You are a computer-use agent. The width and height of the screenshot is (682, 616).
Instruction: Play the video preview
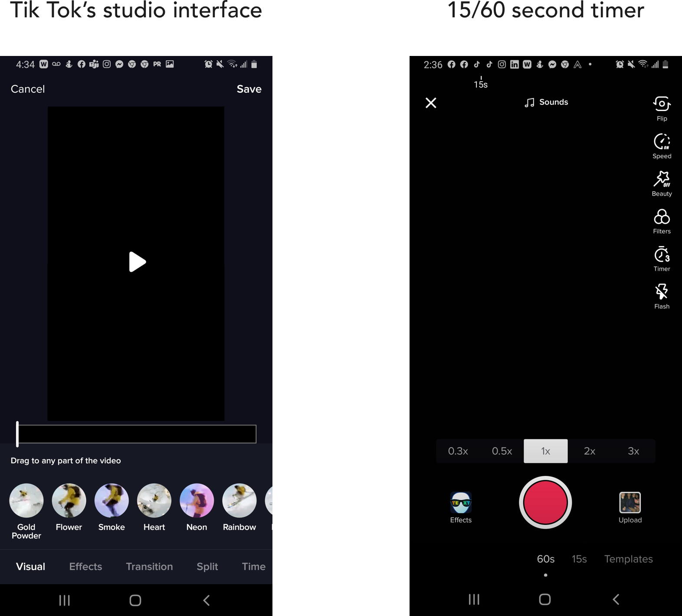[137, 262]
